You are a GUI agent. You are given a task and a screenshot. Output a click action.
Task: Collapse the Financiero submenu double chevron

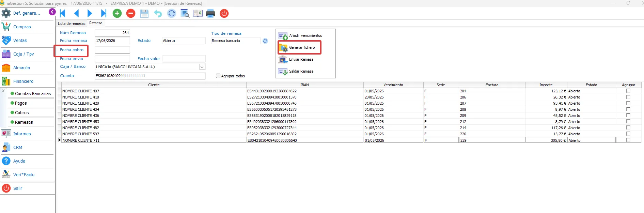pos(3,91)
